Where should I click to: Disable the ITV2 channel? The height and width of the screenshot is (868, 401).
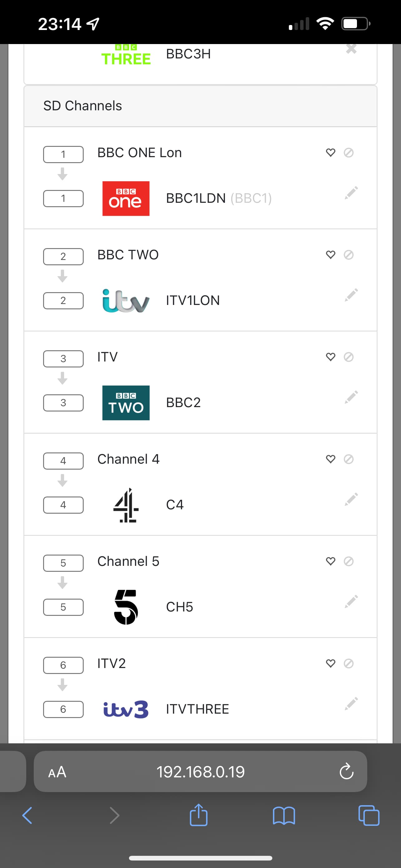coord(349,663)
